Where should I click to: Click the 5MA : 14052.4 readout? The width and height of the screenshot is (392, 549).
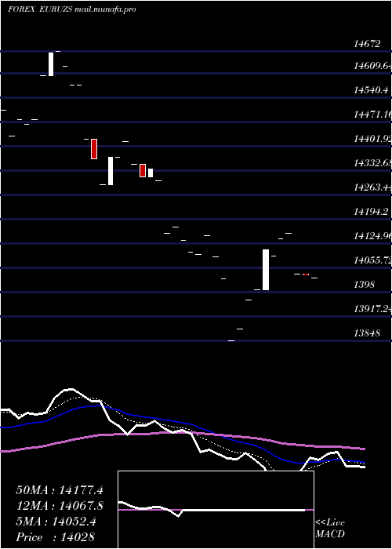pos(56,522)
